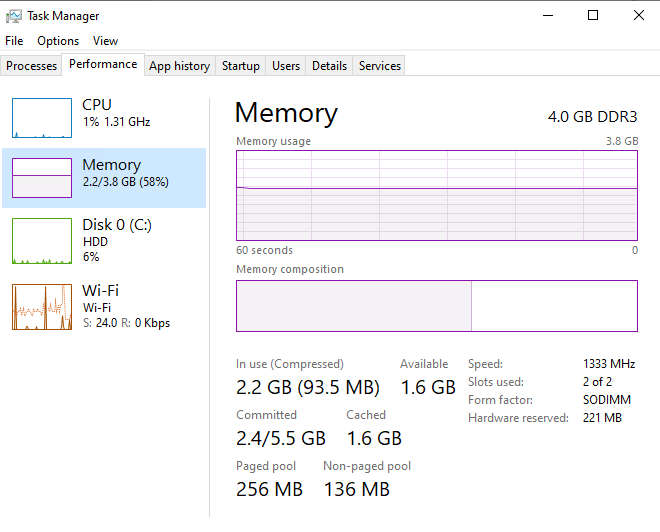The image size is (660, 532).
Task: Switch to the Details tab
Action: coord(329,66)
